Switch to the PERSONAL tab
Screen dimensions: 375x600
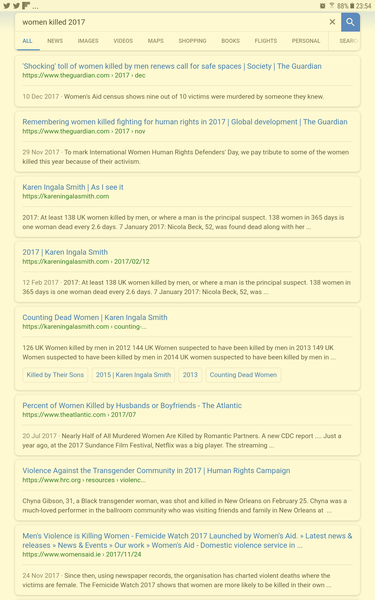(x=306, y=41)
